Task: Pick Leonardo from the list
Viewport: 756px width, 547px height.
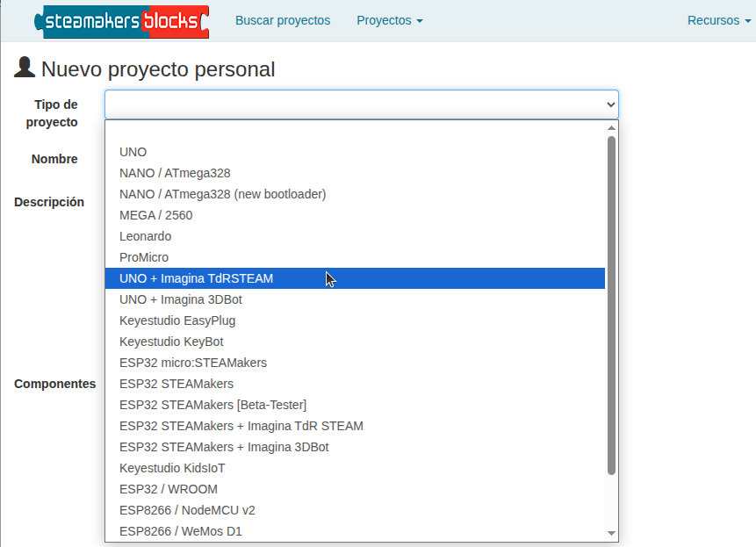Action: click(x=145, y=236)
